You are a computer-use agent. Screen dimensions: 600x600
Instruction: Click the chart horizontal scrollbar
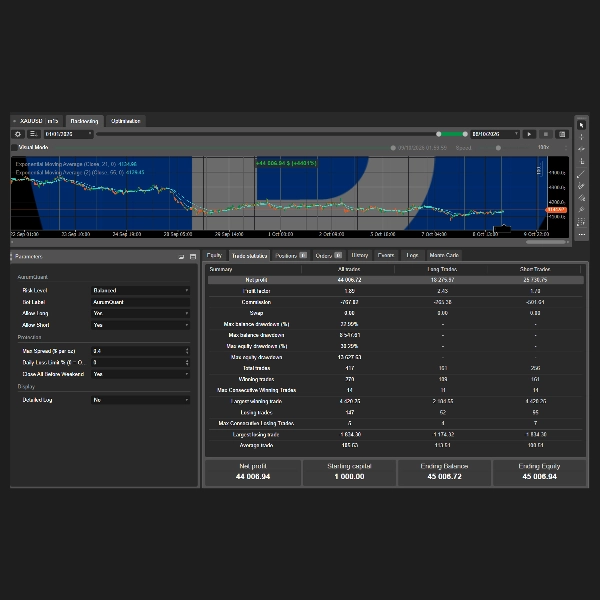coord(546,242)
